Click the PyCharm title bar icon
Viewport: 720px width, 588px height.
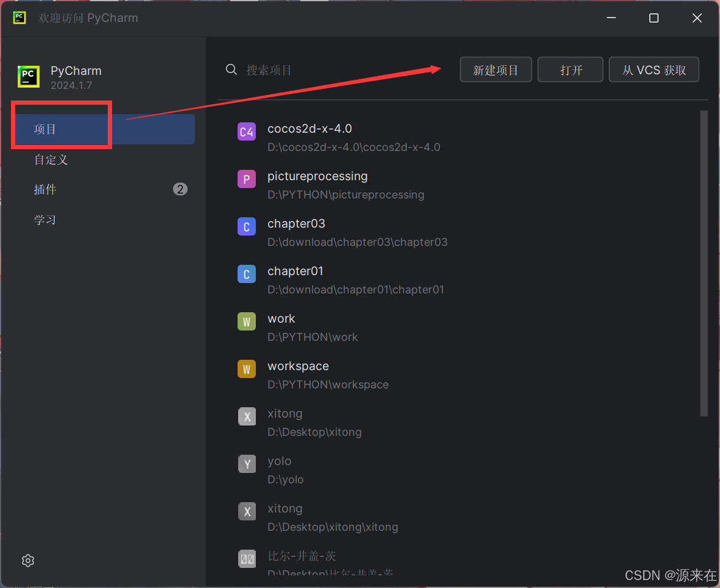pyautogui.click(x=19, y=18)
